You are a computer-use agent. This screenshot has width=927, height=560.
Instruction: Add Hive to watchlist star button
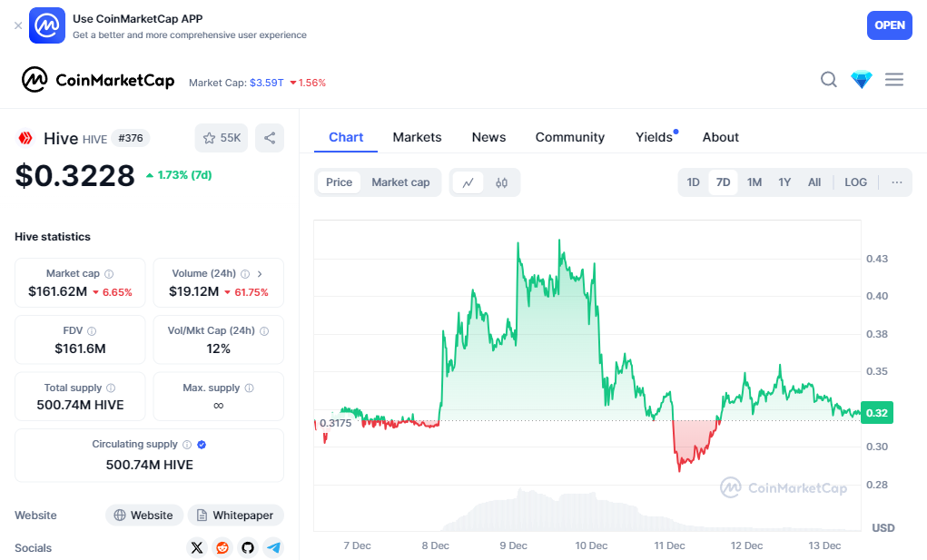tap(222, 138)
